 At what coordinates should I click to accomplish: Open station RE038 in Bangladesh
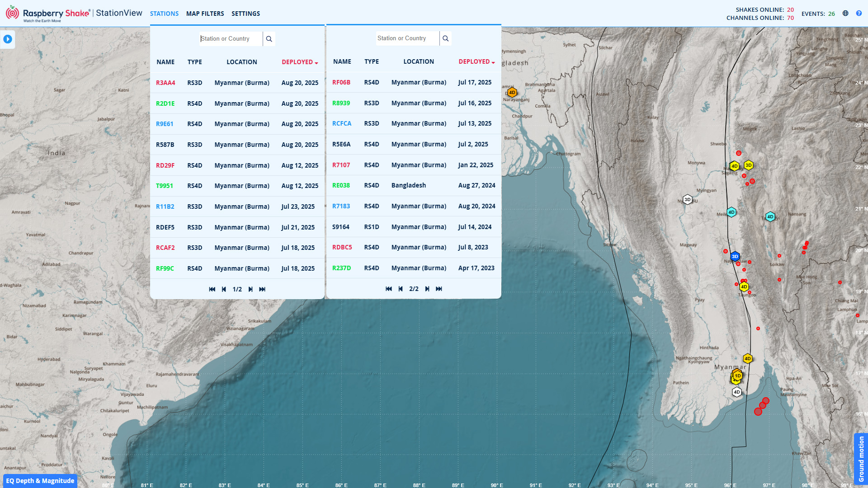coord(341,186)
